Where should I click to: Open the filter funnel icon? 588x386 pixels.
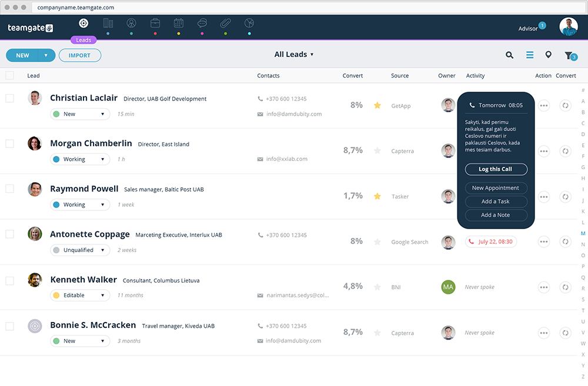pos(569,55)
